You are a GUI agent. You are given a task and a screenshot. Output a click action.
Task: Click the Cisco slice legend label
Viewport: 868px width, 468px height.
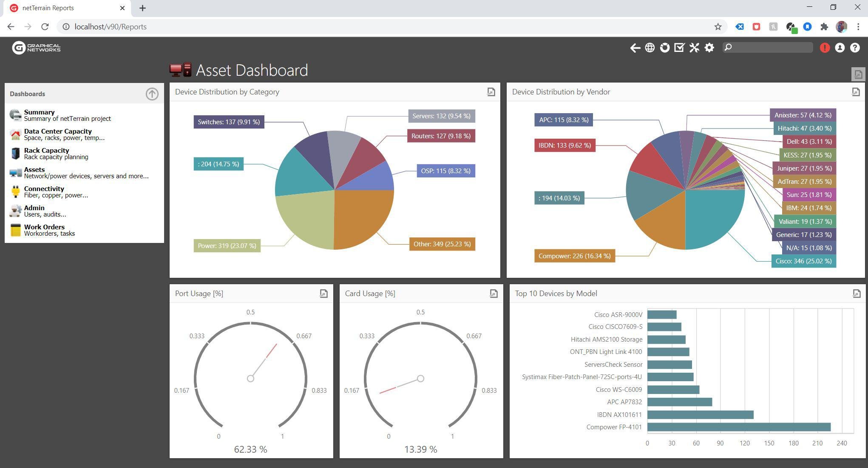pos(803,261)
